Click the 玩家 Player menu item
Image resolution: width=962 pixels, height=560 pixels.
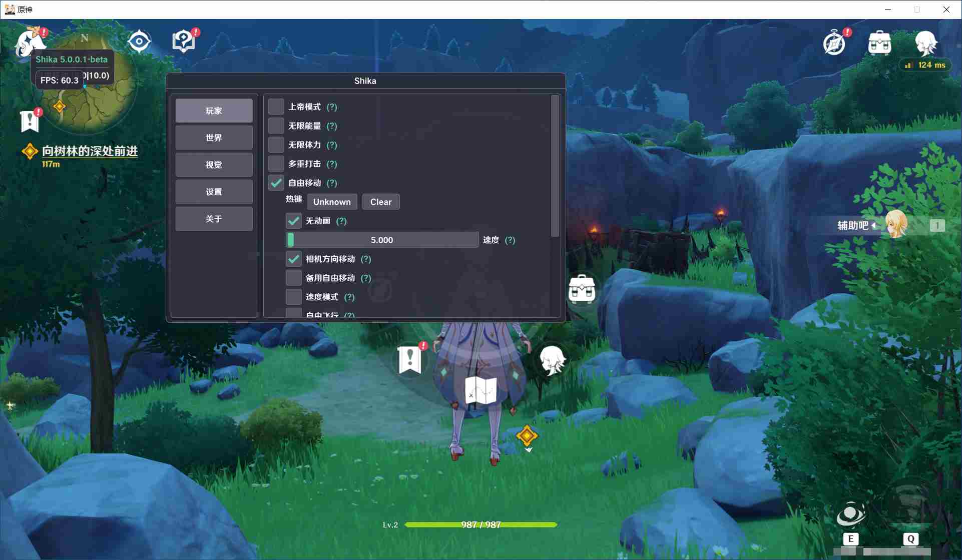pyautogui.click(x=215, y=110)
